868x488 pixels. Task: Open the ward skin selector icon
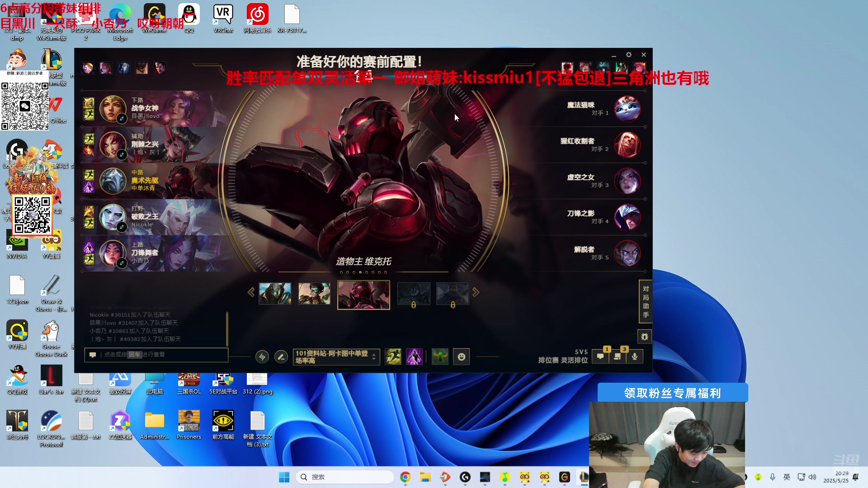pos(440,357)
